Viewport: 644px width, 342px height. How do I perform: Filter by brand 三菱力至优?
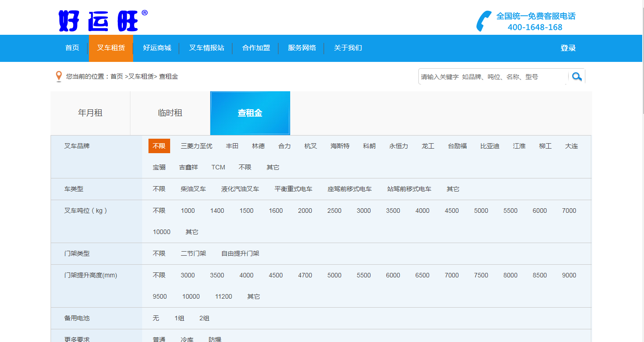pyautogui.click(x=197, y=146)
